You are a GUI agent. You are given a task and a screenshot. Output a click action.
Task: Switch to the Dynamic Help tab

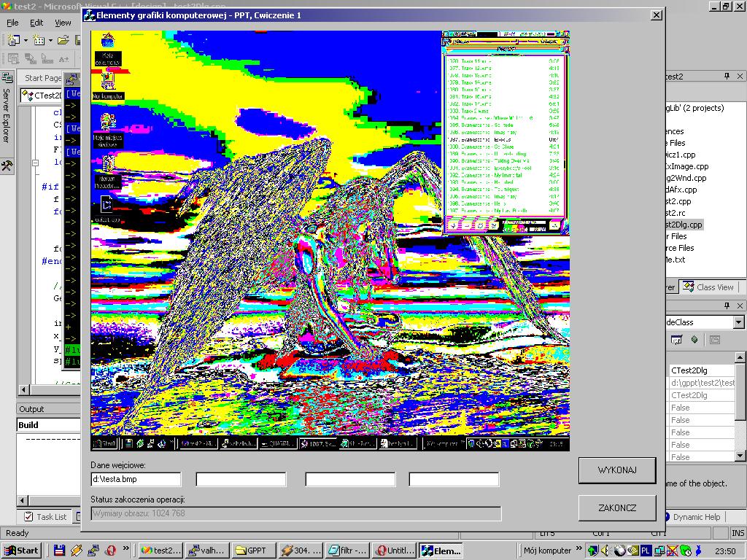(696, 517)
